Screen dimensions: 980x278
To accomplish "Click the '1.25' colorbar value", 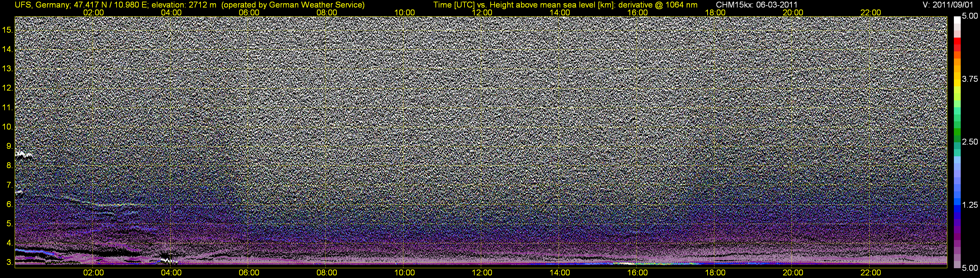I will pos(970,205).
